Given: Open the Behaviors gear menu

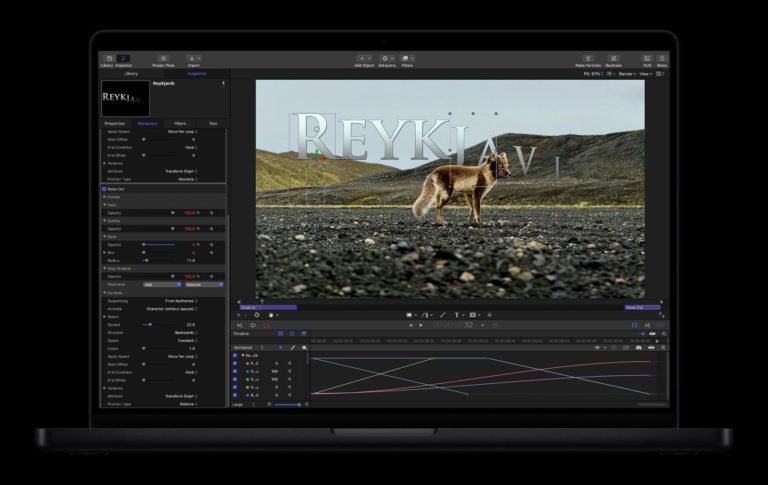Looking at the screenshot, I should pos(387,60).
